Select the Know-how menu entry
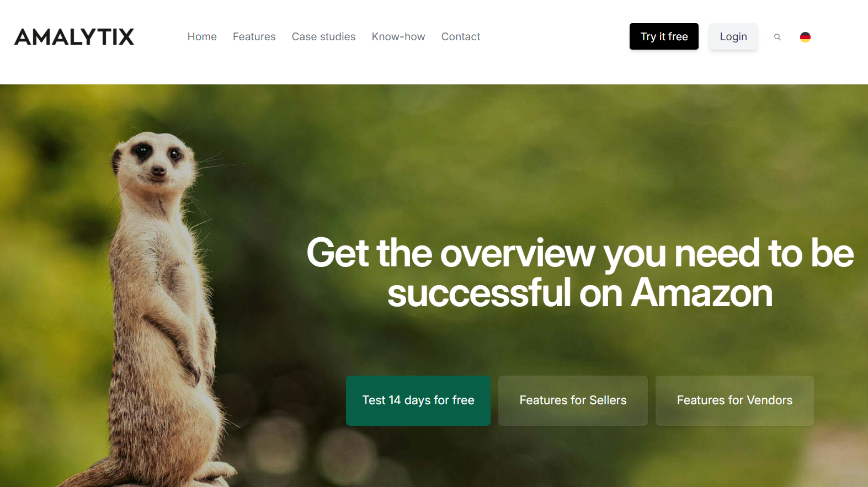 click(x=398, y=36)
